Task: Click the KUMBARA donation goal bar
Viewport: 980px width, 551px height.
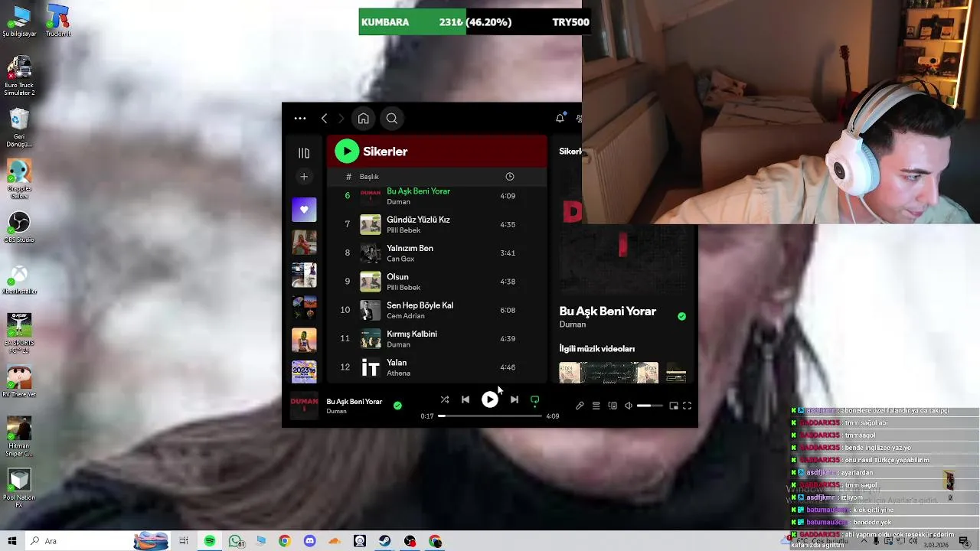Action: click(x=475, y=22)
